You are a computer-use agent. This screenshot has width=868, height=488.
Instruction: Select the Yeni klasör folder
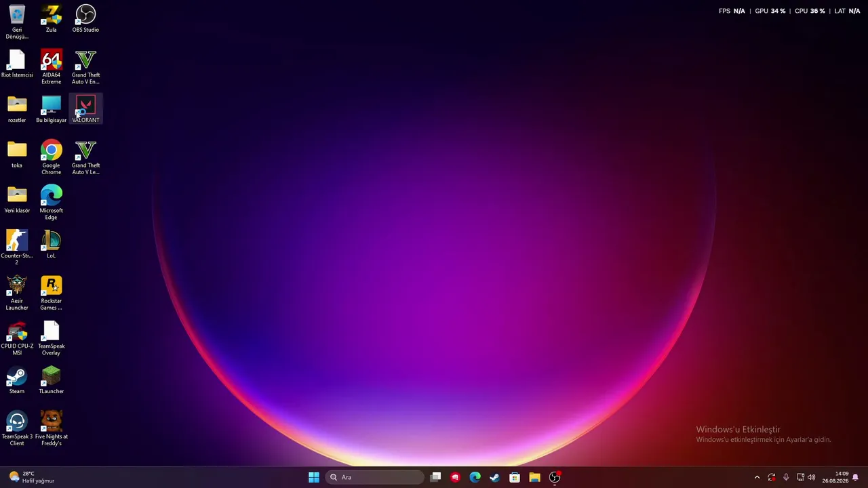click(17, 200)
